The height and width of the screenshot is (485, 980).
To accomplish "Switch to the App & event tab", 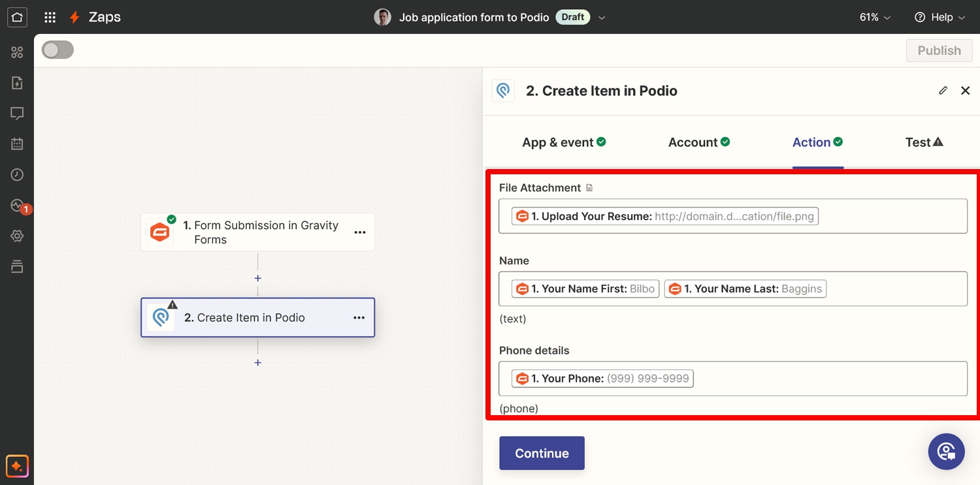I will 564,142.
